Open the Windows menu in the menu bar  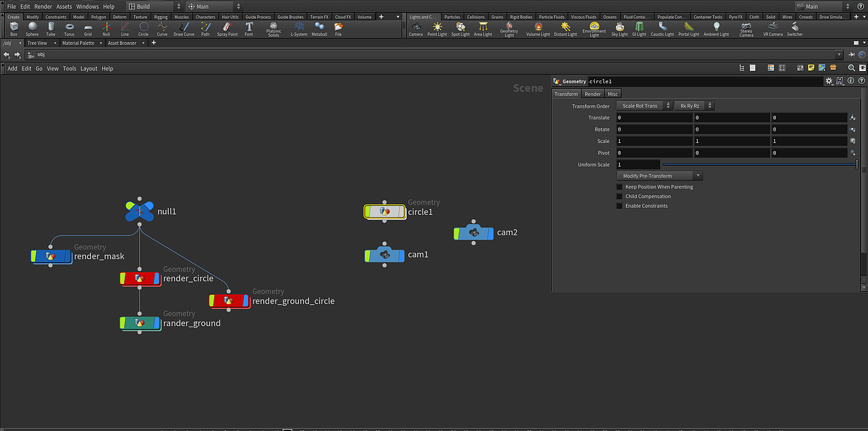pos(87,6)
